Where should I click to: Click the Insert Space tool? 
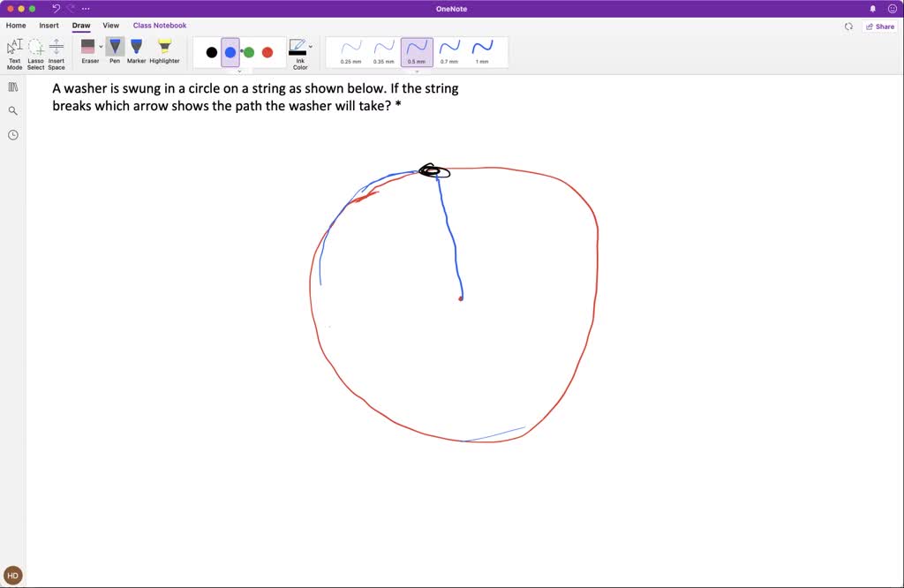(56, 51)
